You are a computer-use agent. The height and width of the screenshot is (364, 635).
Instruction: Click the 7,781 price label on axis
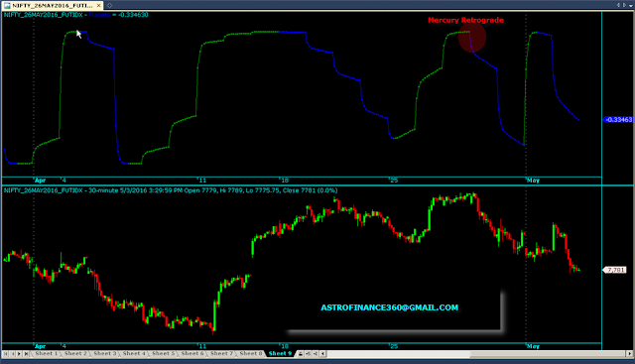coord(615,270)
